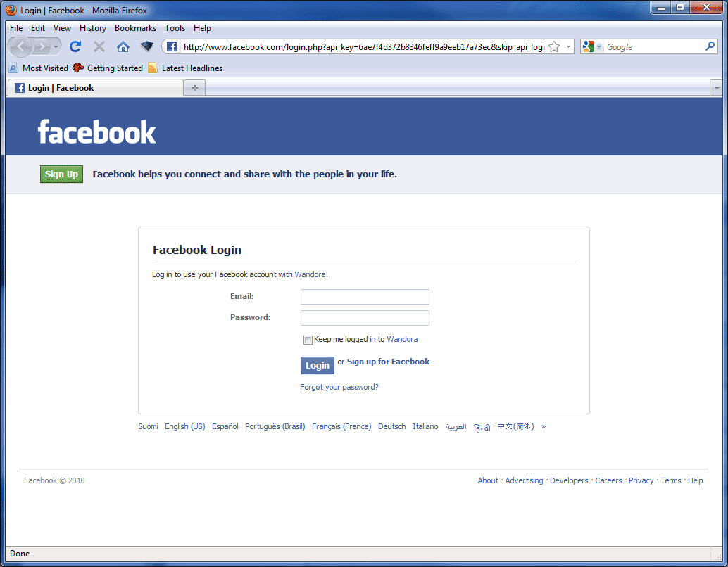
Task: Open a new tab with the plus button
Action: tap(194, 87)
